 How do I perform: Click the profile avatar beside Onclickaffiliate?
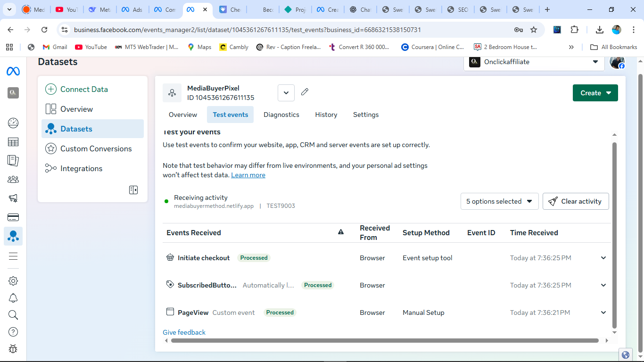tap(617, 62)
